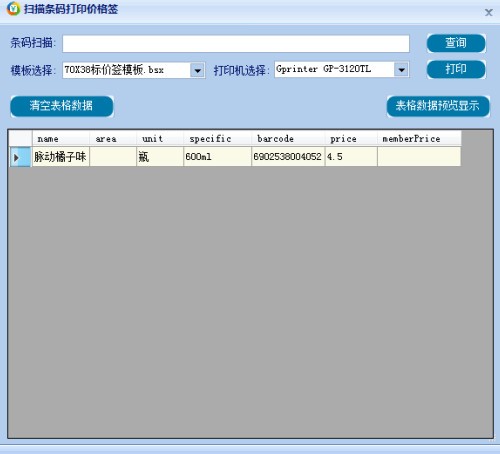Click the 查询 query button
The height and width of the screenshot is (454, 500).
(456, 43)
